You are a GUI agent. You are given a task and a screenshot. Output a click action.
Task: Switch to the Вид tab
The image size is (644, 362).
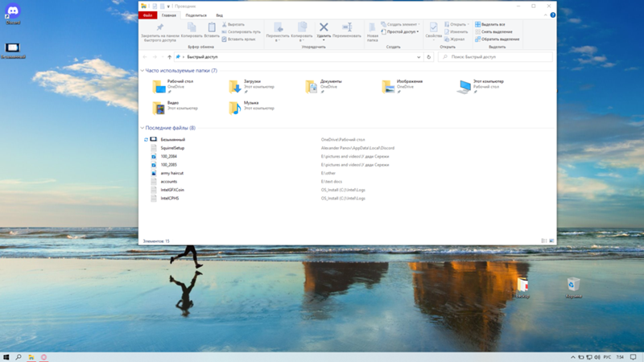click(x=219, y=15)
